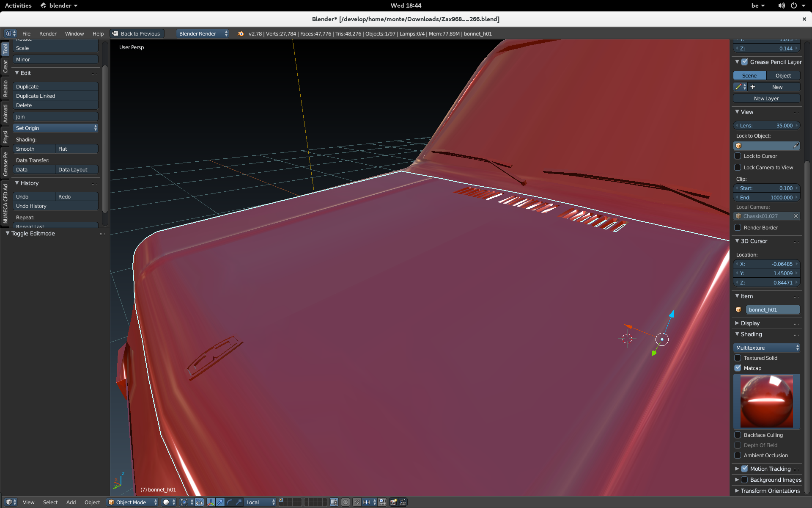
Task: Select the Render Engine dropdown Blender Render
Action: (201, 33)
